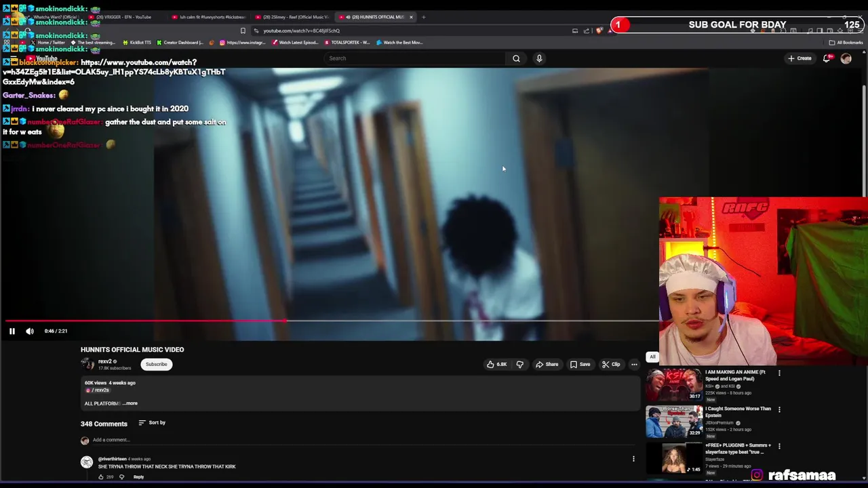Click the I Caught Someone Worse Than Epstein title
This screenshot has height=488, width=868.
738,412
